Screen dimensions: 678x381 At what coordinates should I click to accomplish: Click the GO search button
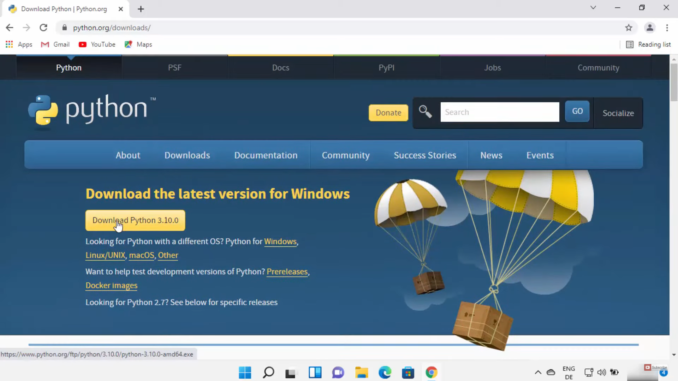tap(577, 112)
